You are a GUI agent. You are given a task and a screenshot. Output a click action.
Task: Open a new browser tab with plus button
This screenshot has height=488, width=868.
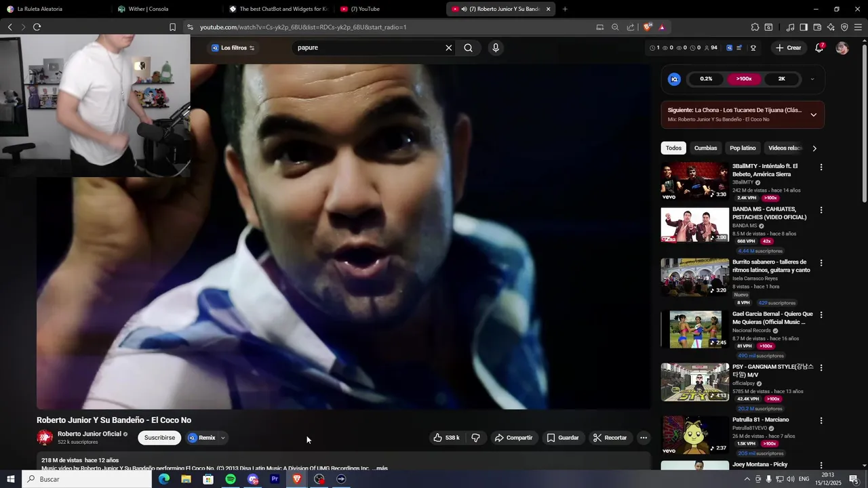point(565,9)
